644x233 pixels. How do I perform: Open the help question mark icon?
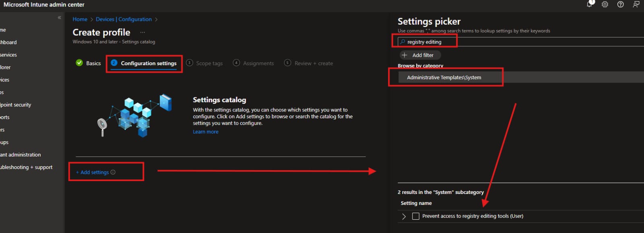tap(621, 4)
